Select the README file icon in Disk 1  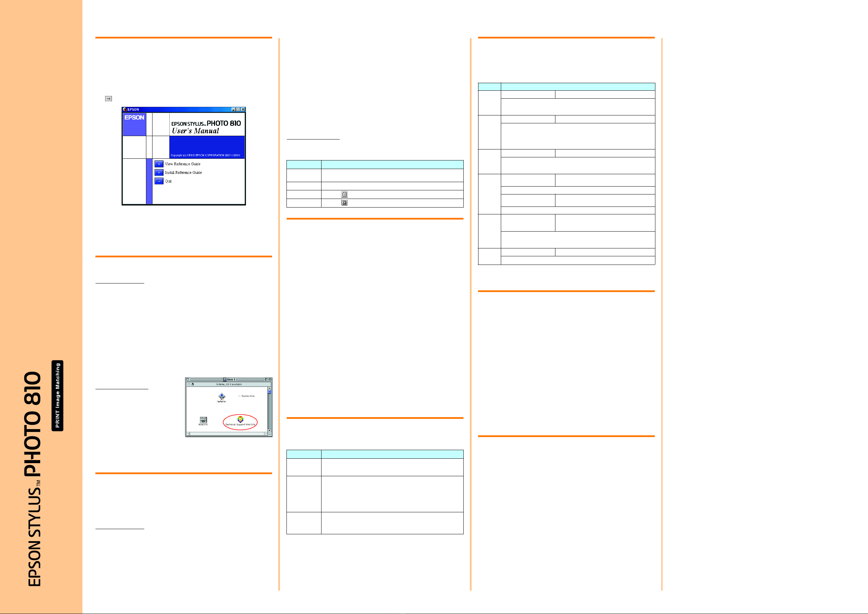(x=203, y=420)
